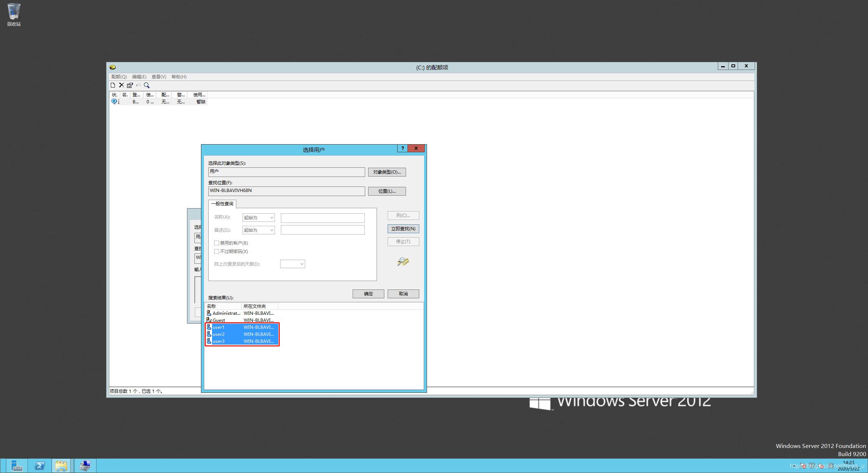Expand the 名称 起始为 dropdown

[259, 218]
